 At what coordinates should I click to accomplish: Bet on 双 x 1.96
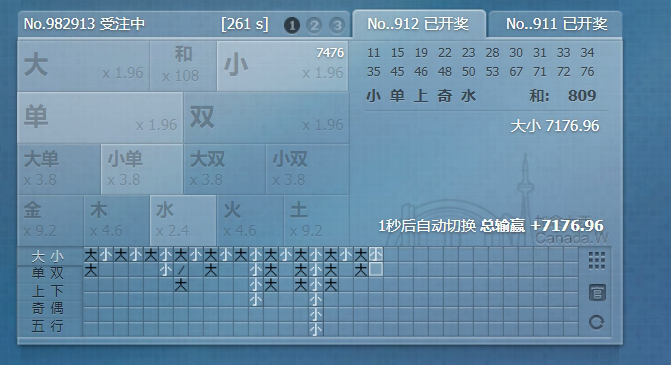coord(266,118)
